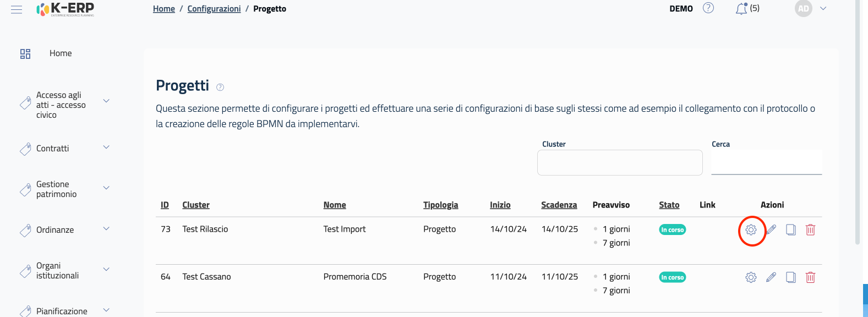Open the AD user account dropdown

click(823, 9)
